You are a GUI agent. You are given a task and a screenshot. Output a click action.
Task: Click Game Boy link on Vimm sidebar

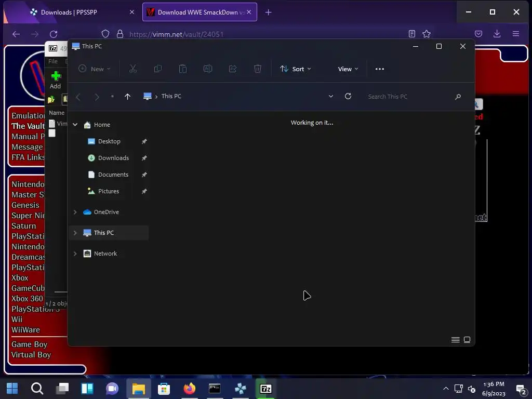[29, 344]
